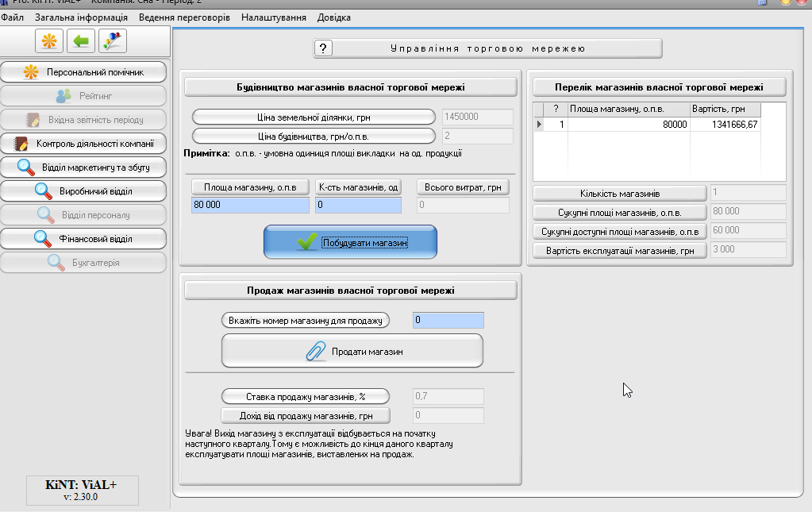812x512 pixels.
Task: Open the Рейтинг section
Action: 83,96
